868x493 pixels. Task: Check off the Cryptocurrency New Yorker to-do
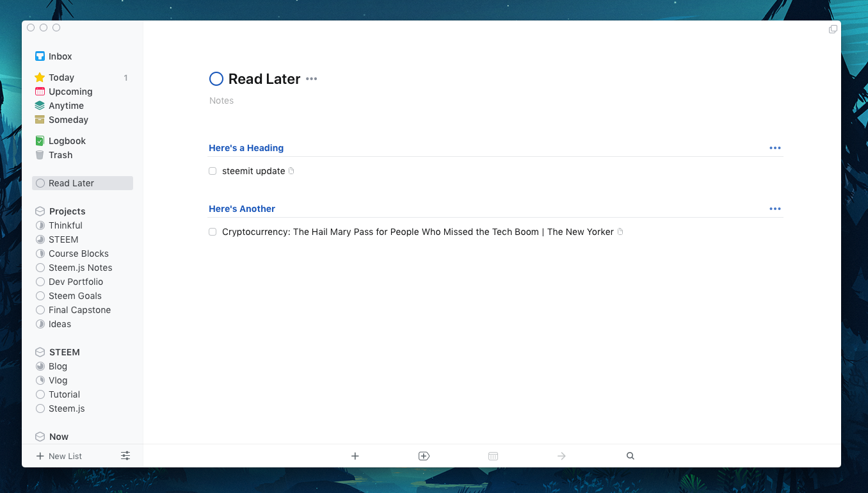(213, 232)
